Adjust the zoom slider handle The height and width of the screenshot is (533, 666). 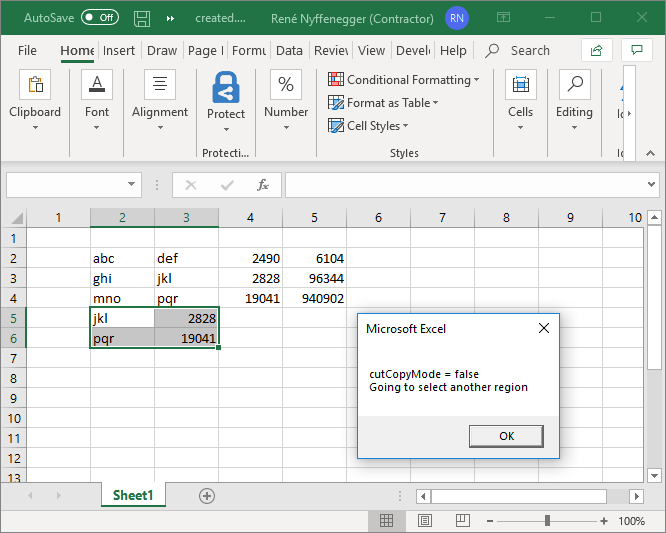[547, 521]
